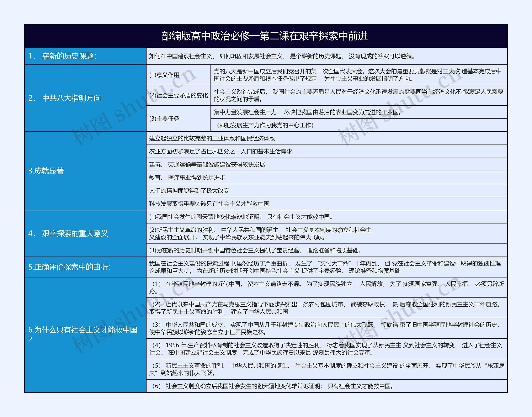532x417 pixels.
Task: Select the item (6) 社会主义制度确立后
Action: tap(327, 386)
